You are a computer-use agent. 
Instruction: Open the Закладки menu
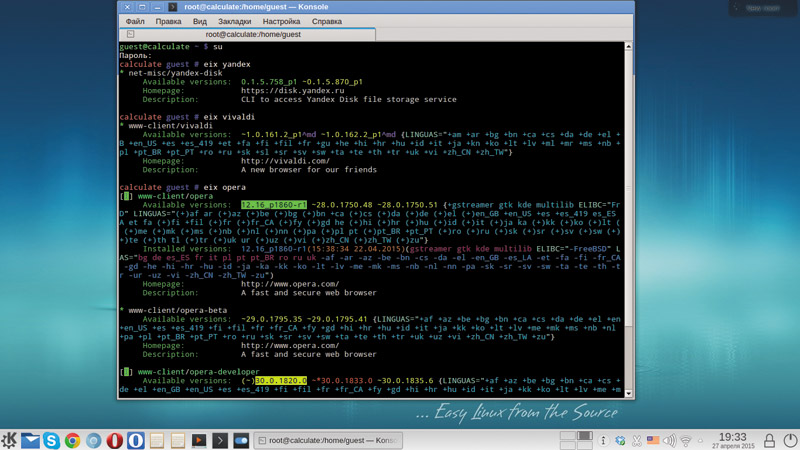pos(235,21)
